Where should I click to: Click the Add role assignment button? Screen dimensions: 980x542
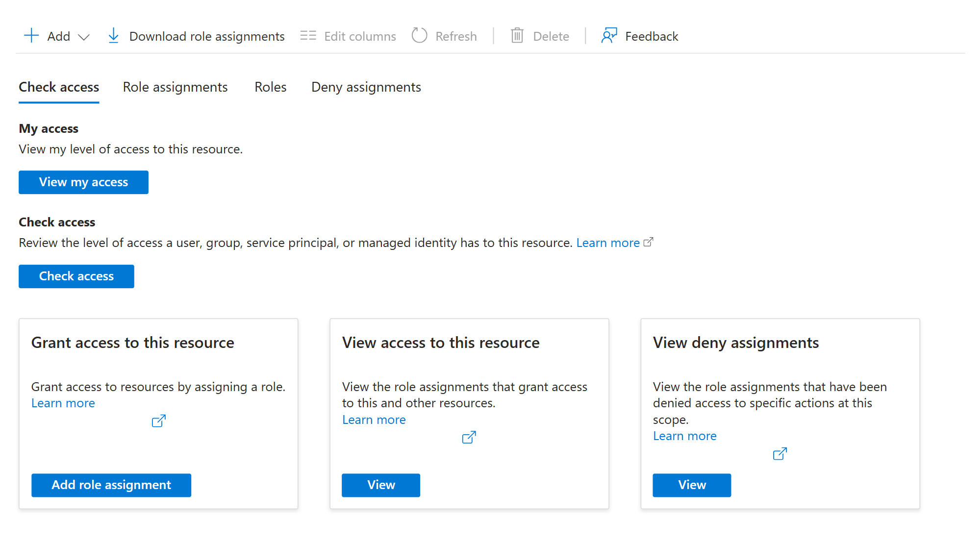point(111,485)
